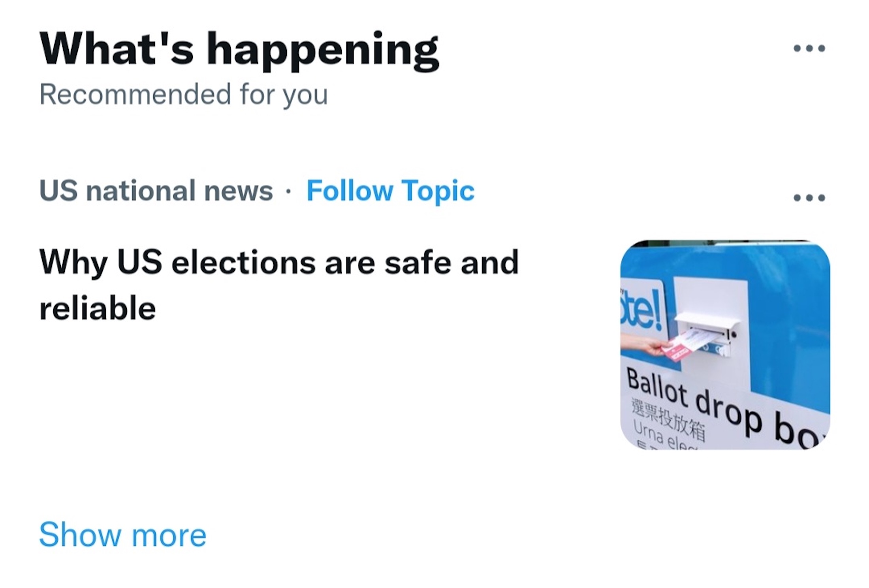Click the word 'more' in Show more
The width and height of the screenshot is (869, 588).
point(169,536)
